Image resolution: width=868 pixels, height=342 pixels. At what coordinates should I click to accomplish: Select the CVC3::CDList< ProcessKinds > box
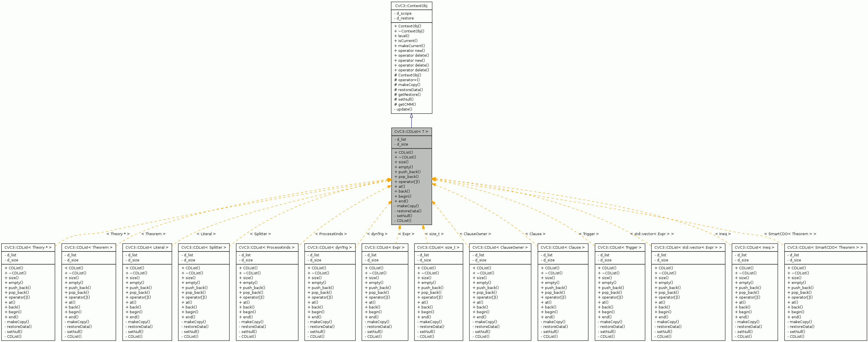pyautogui.click(x=267, y=247)
